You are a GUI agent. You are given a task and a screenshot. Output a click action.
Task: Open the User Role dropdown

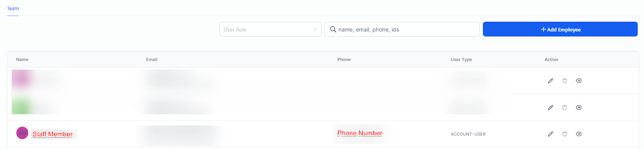(270, 29)
